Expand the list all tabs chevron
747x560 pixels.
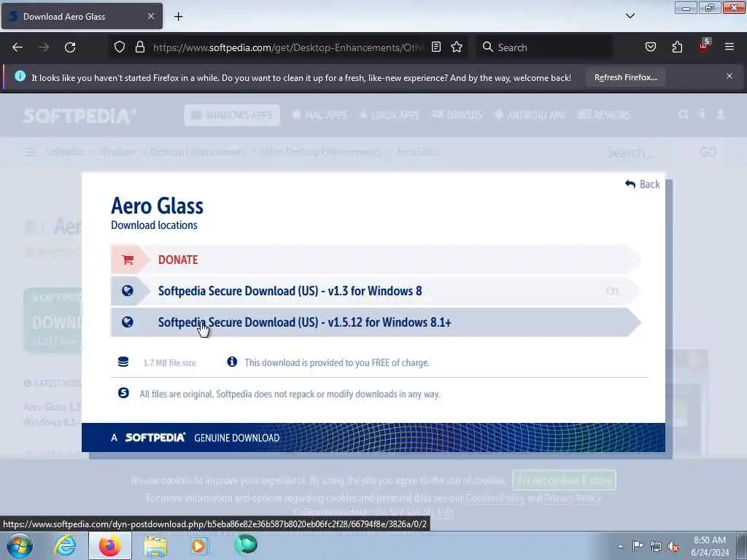click(x=630, y=16)
